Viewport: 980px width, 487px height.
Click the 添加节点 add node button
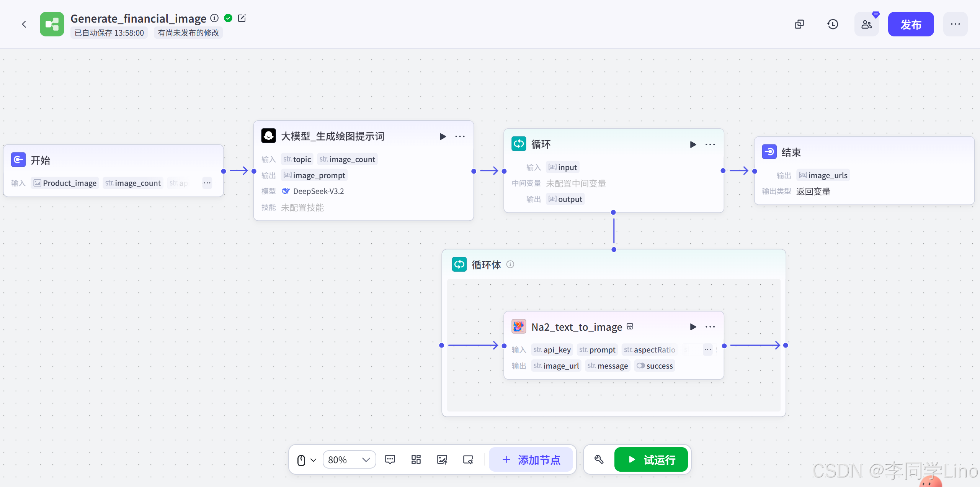pyautogui.click(x=531, y=459)
